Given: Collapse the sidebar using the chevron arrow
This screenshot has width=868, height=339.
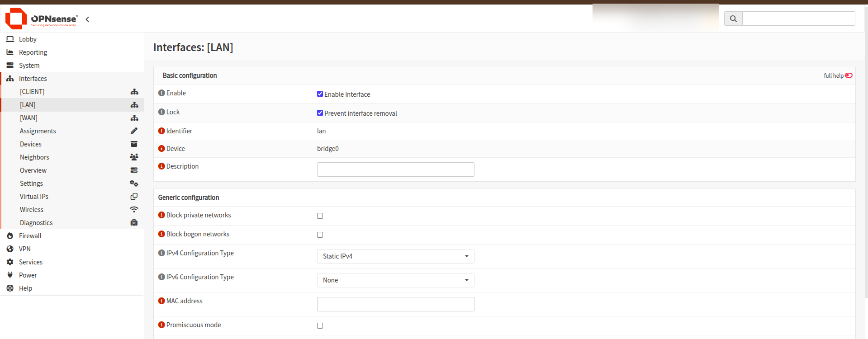Looking at the screenshot, I should pos(87,19).
